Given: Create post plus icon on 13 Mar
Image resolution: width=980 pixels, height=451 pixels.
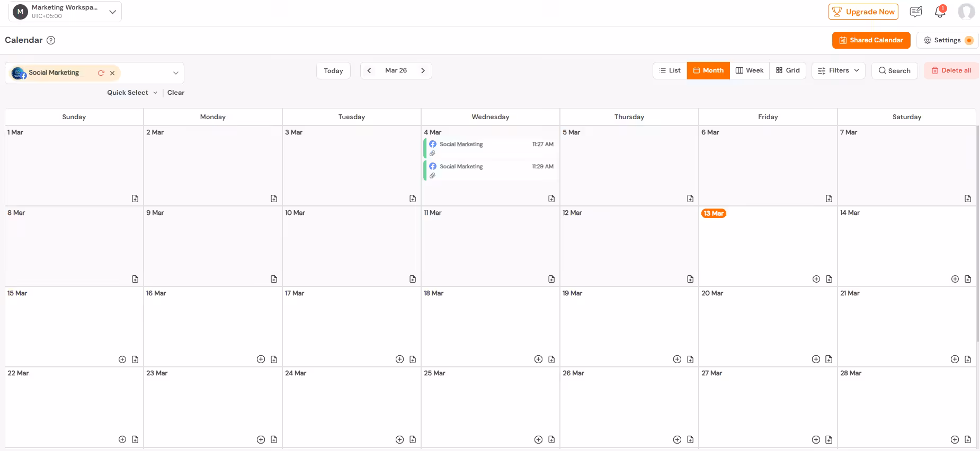Looking at the screenshot, I should 816,279.
